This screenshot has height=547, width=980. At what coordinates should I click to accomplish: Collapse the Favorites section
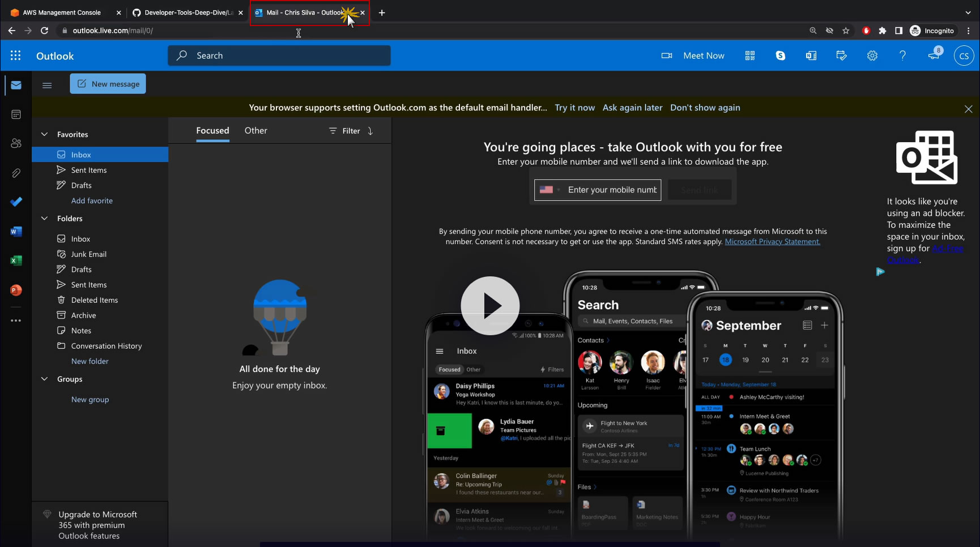44,134
